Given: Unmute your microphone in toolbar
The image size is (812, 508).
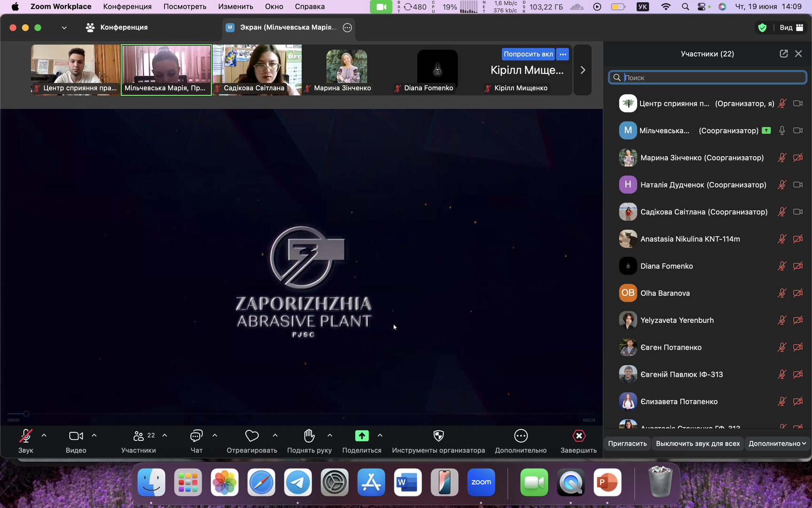Looking at the screenshot, I should (26, 437).
